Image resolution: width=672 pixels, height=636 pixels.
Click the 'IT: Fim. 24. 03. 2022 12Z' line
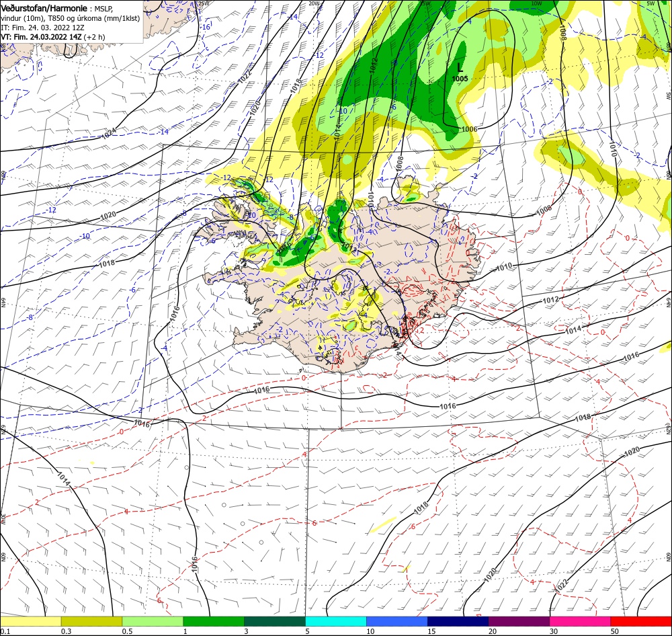click(x=42, y=28)
